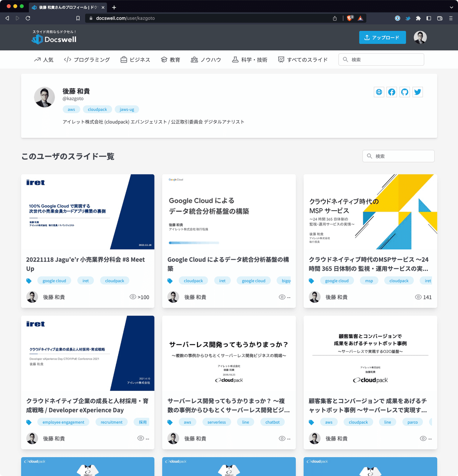Focus the 検索 field in the navigation bar

click(x=381, y=60)
